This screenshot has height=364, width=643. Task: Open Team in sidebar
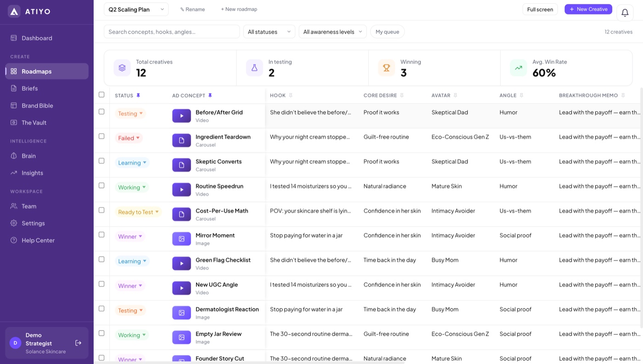click(x=46, y=206)
